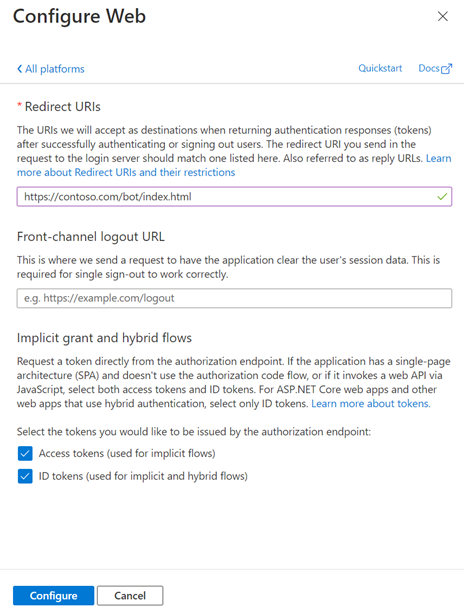The width and height of the screenshot is (464, 614).
Task: Click the Configure button
Action: (54, 596)
